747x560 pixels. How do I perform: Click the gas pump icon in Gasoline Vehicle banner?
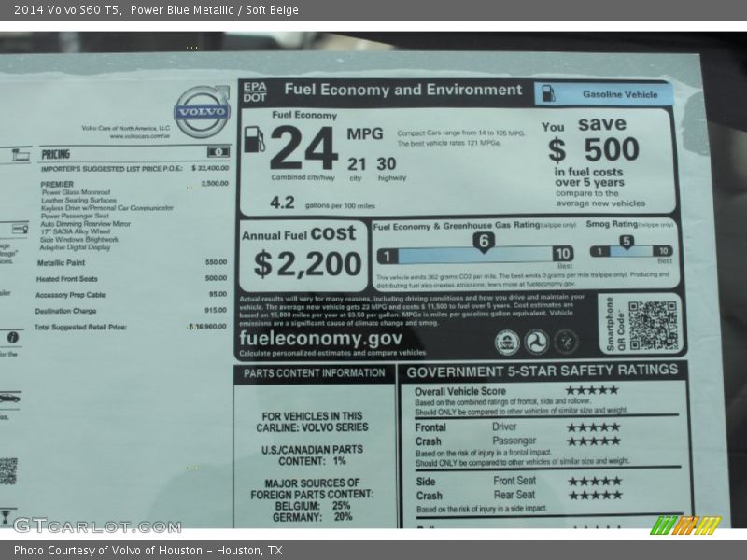[x=548, y=93]
